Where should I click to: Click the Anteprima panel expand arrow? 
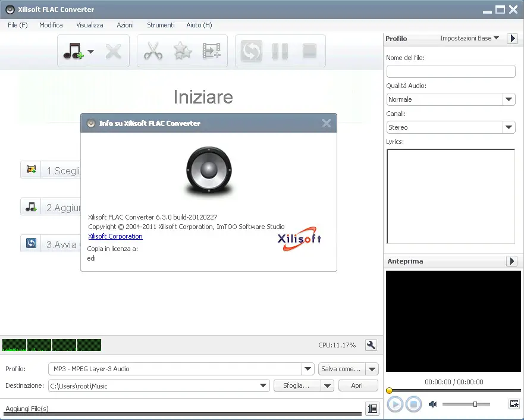(x=512, y=261)
